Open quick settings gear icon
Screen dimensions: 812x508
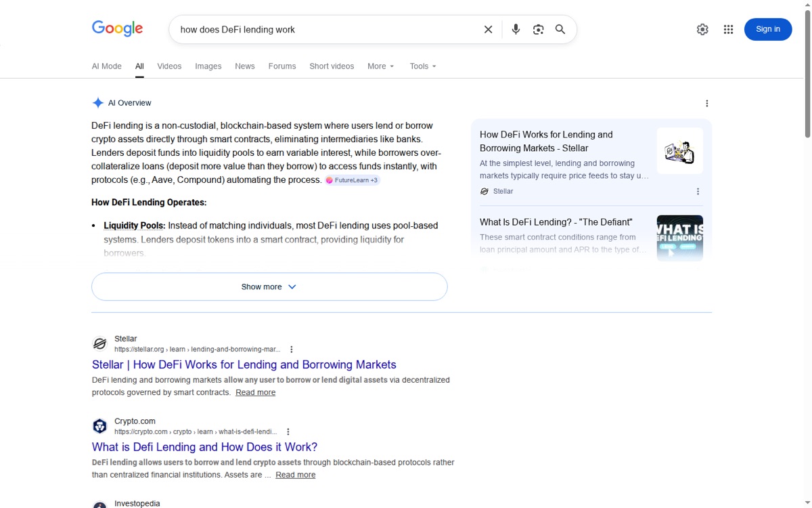pyautogui.click(x=702, y=29)
